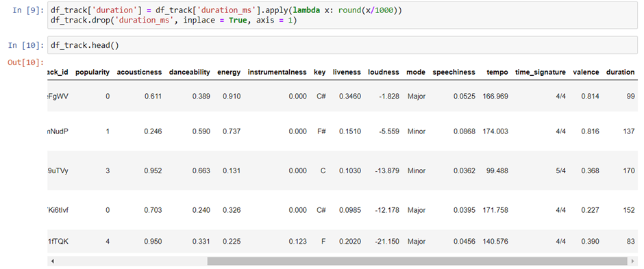Click the horizontal scrollbar left arrow
Screen dimensions: 644x269
53,261
